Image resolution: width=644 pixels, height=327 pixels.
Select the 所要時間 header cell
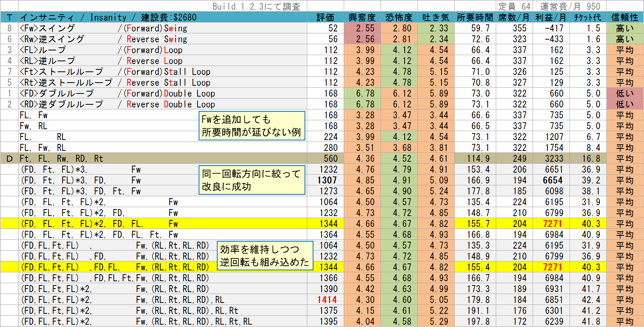(475, 17)
